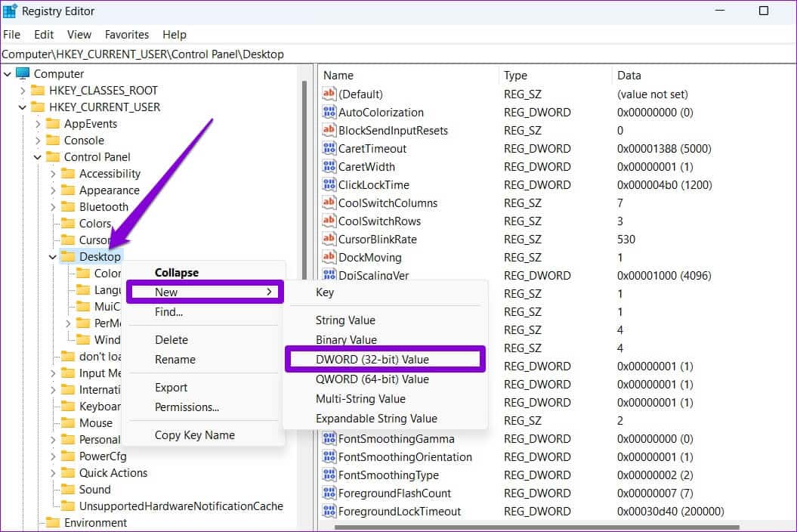Open Permissions... from context menu
The width and height of the screenshot is (797, 532).
[x=205, y=407]
